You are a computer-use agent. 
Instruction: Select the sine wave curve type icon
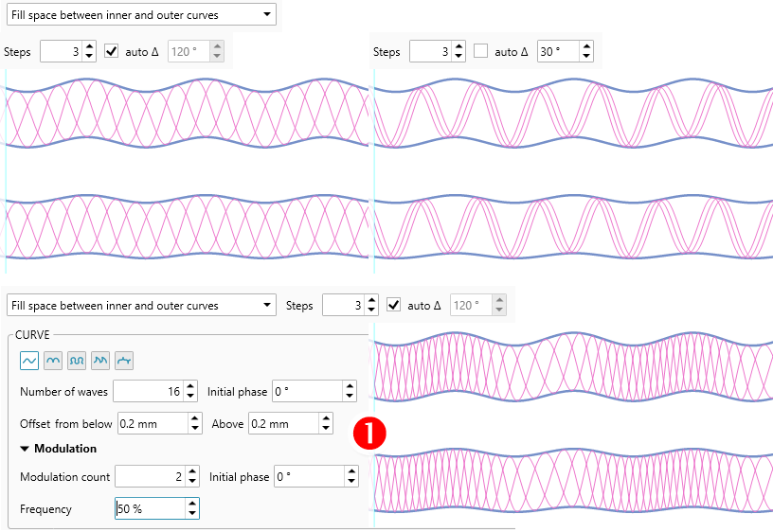pos(29,361)
